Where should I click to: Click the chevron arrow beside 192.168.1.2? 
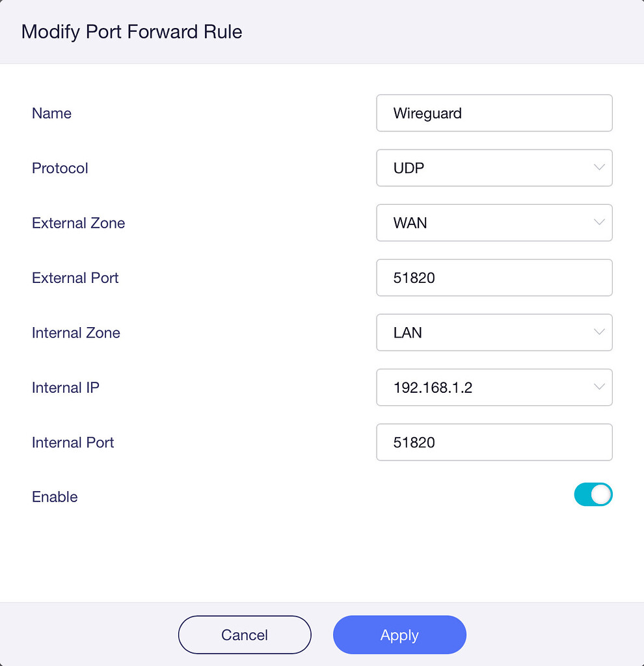599,388
